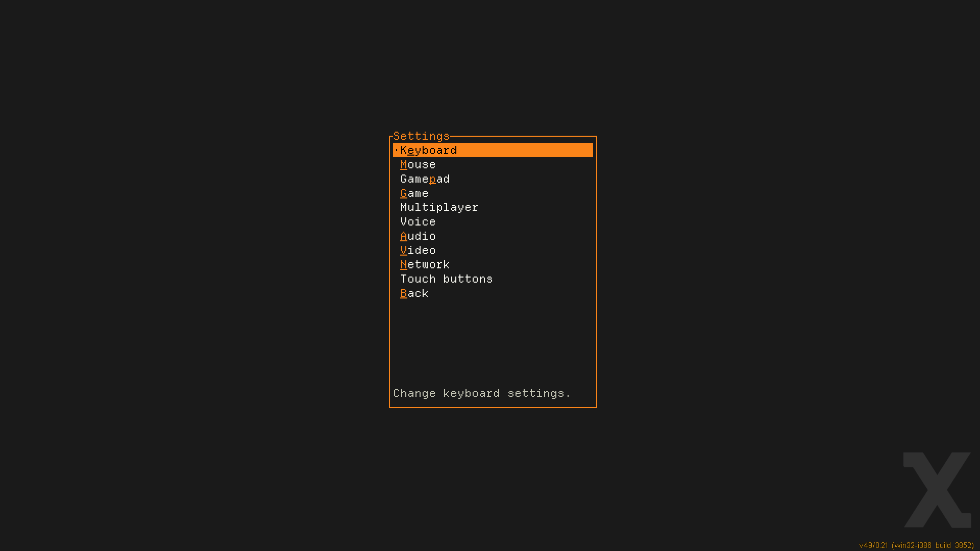Go to Video settings
This screenshot has height=551, width=980.
(418, 251)
